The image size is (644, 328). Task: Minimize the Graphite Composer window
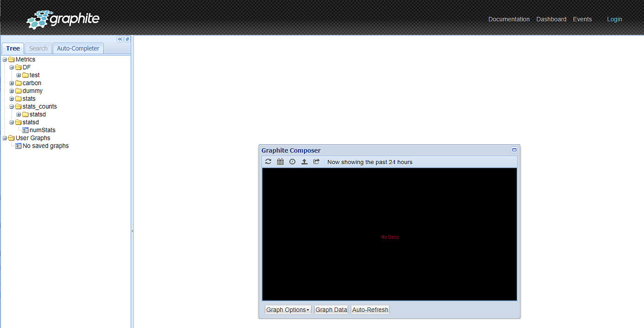pos(514,150)
